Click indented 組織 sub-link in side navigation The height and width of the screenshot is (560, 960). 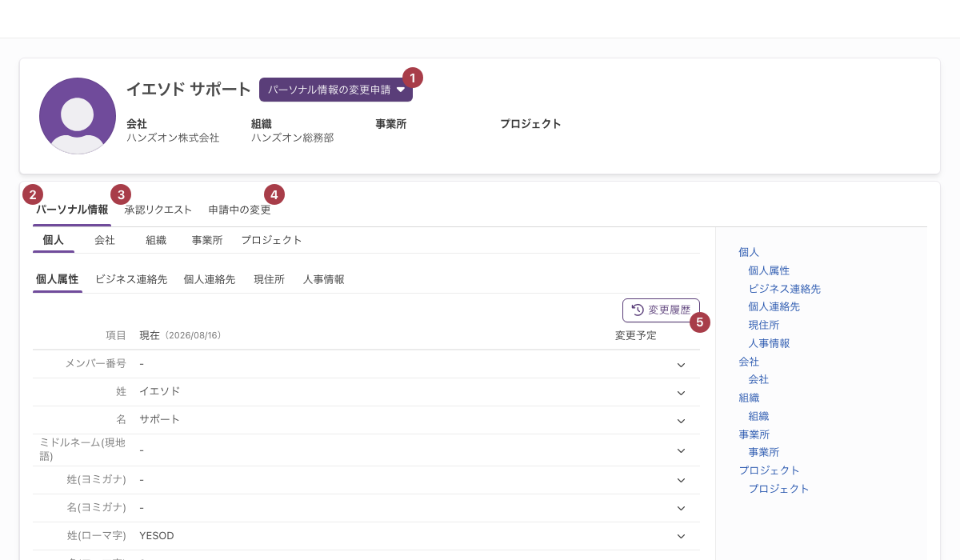click(x=758, y=416)
